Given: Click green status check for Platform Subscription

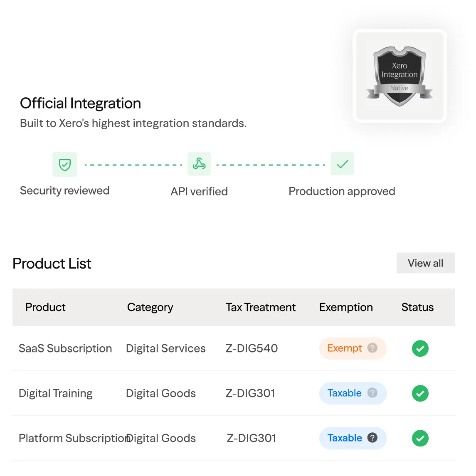Looking at the screenshot, I should click(420, 438).
